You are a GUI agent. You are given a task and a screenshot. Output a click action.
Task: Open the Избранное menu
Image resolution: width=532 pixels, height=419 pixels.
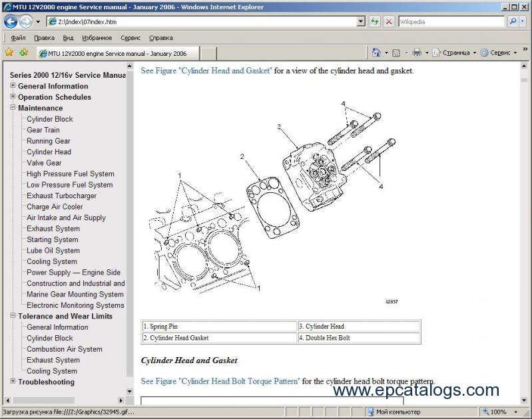click(97, 38)
